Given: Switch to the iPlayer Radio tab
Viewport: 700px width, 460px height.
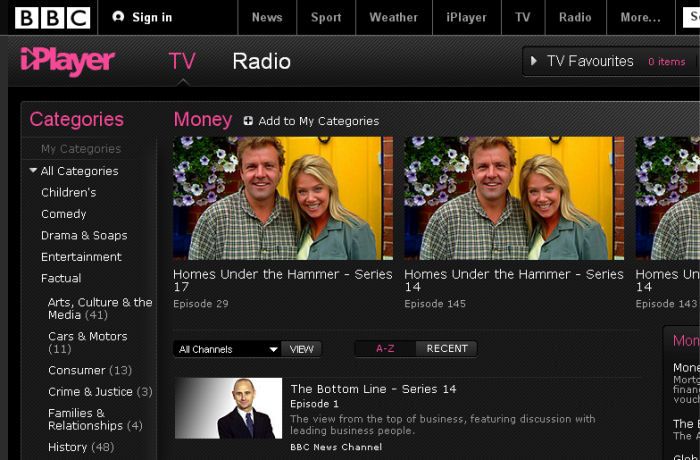Looking at the screenshot, I should tap(262, 61).
